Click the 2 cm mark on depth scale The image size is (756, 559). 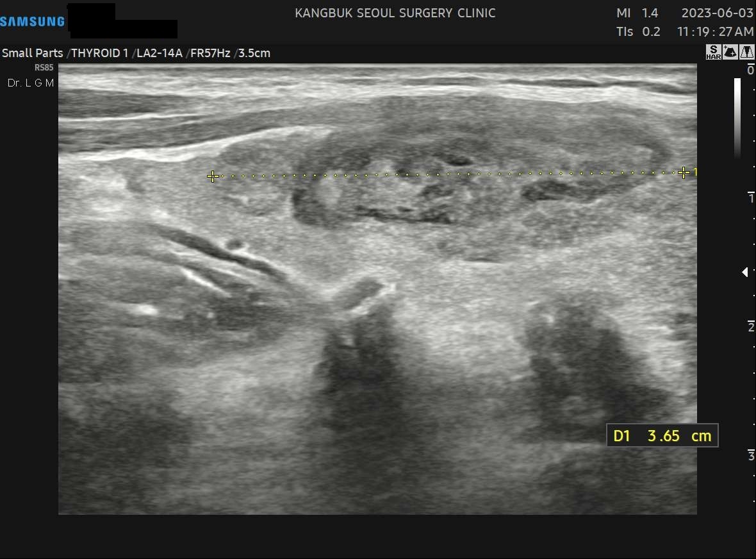(751, 327)
